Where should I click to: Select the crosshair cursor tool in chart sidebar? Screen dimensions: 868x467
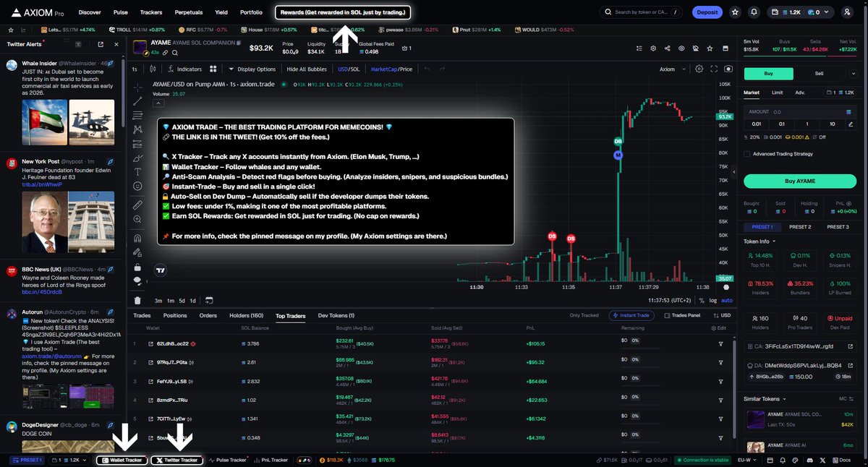point(137,86)
